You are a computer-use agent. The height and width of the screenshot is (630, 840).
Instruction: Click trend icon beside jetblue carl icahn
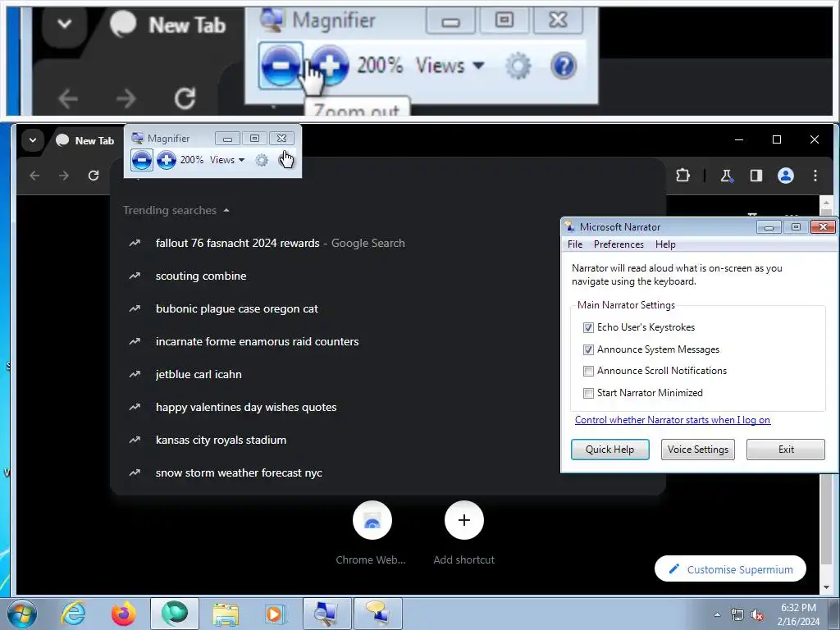(x=135, y=374)
